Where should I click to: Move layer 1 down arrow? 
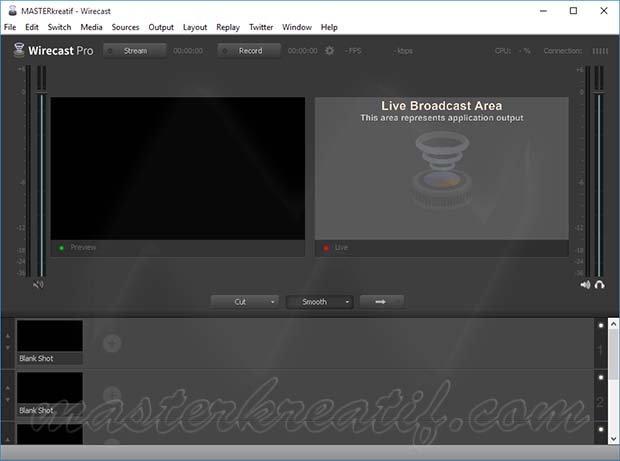click(x=8, y=348)
